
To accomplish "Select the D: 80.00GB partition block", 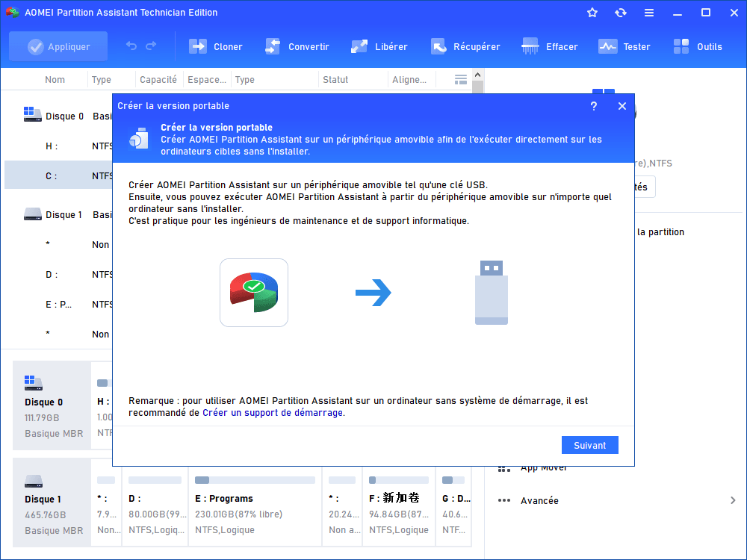I will [x=155, y=506].
